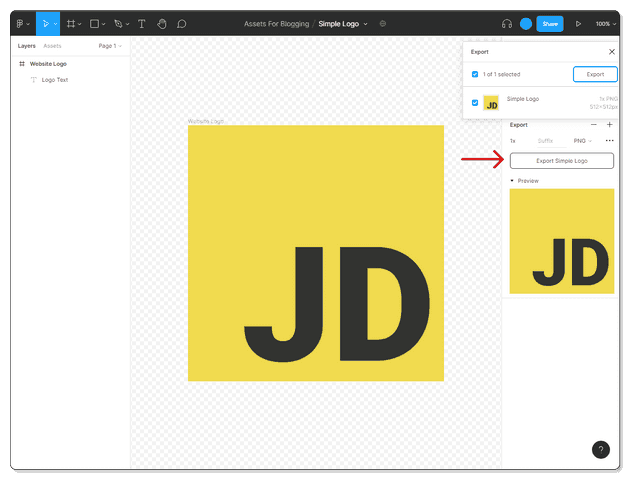Open the Assets For Blogging project
The width and height of the screenshot is (630, 480).
(276, 24)
